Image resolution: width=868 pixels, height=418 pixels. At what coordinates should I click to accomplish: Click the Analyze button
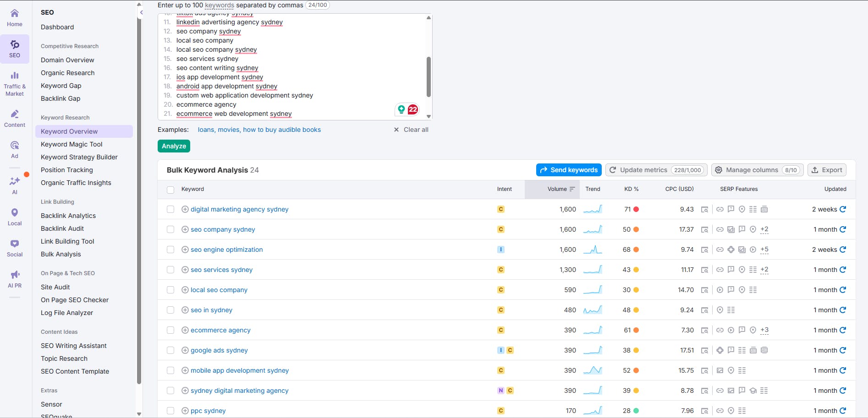174,146
